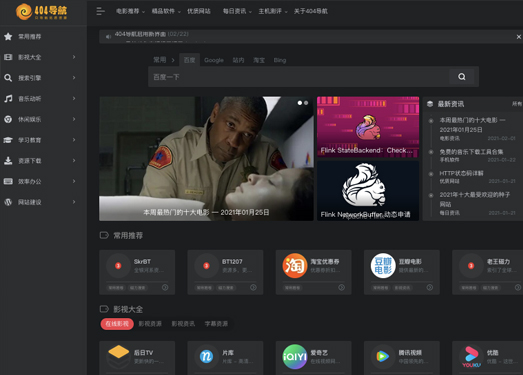Click the circled arrow on 豆瓣电影 card
This screenshot has height=375, width=523.
point(430,287)
